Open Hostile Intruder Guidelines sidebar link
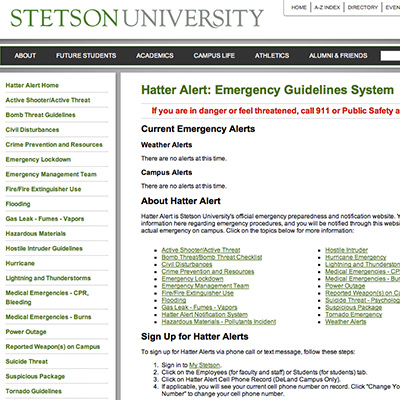The height and width of the screenshot is (400, 400). (44, 248)
